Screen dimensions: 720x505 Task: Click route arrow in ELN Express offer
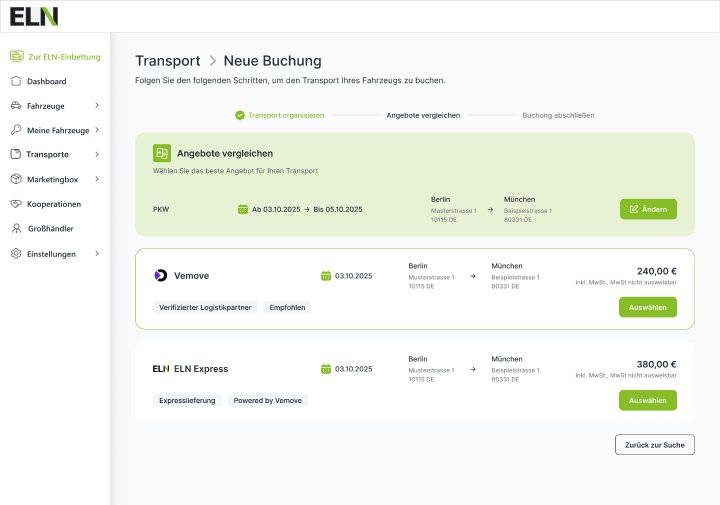click(x=472, y=369)
